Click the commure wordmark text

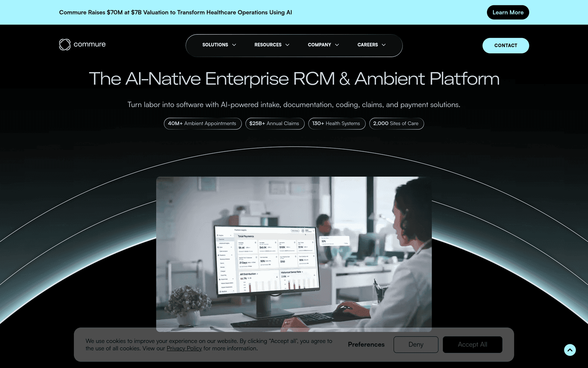[x=90, y=44]
